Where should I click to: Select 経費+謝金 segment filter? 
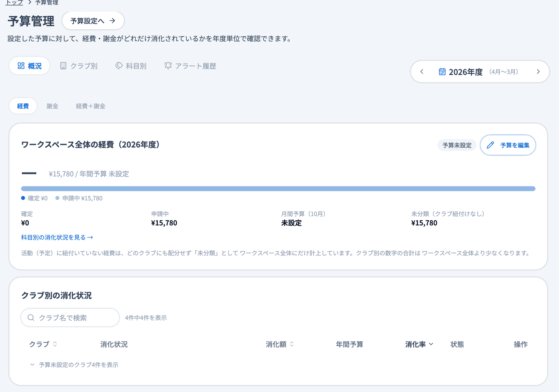tap(90, 106)
